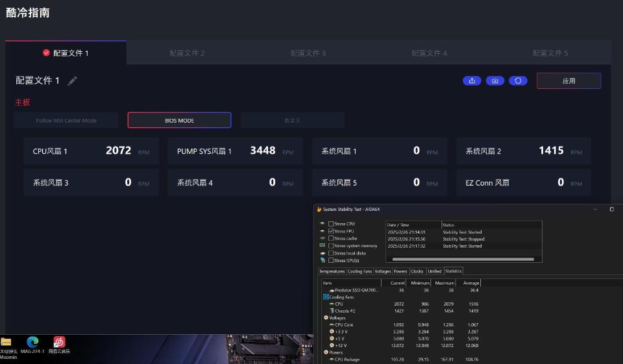Enable the Stress cache checkbox
Viewport: 623px width, 364px height.
(x=331, y=238)
